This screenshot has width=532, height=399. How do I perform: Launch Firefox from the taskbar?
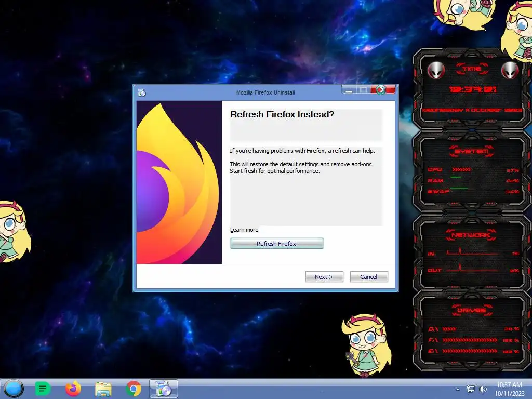point(73,389)
